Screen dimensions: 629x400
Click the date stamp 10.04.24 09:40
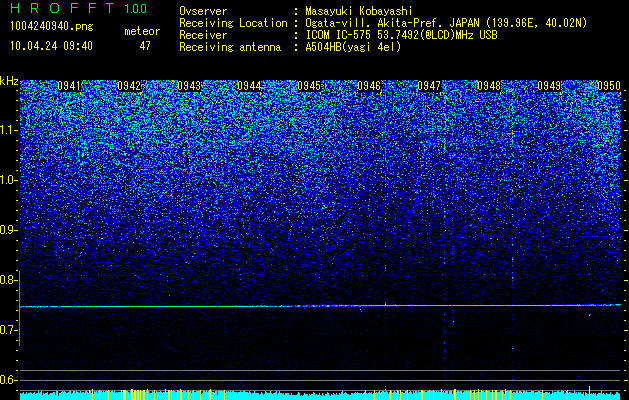click(51, 46)
